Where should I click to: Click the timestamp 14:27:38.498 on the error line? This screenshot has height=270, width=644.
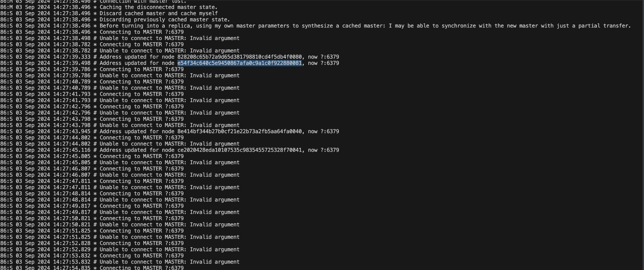coord(71,38)
